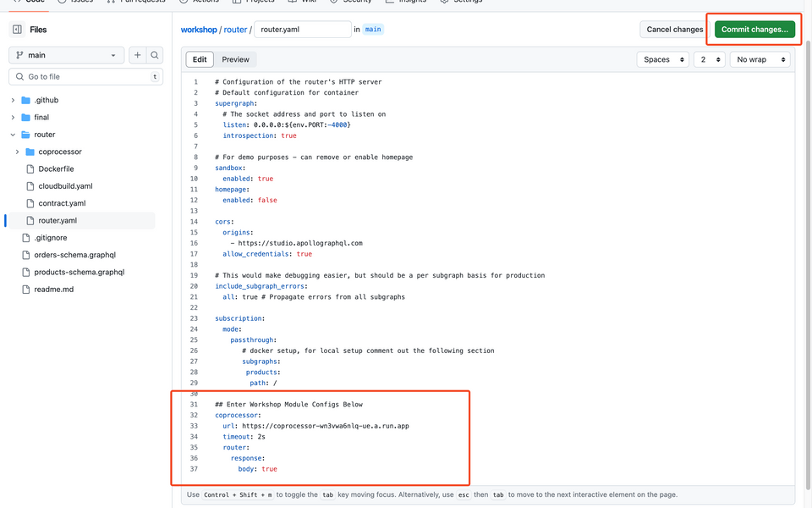Expand the .github folder
Screen dimensions: 812x508
tap(13, 100)
